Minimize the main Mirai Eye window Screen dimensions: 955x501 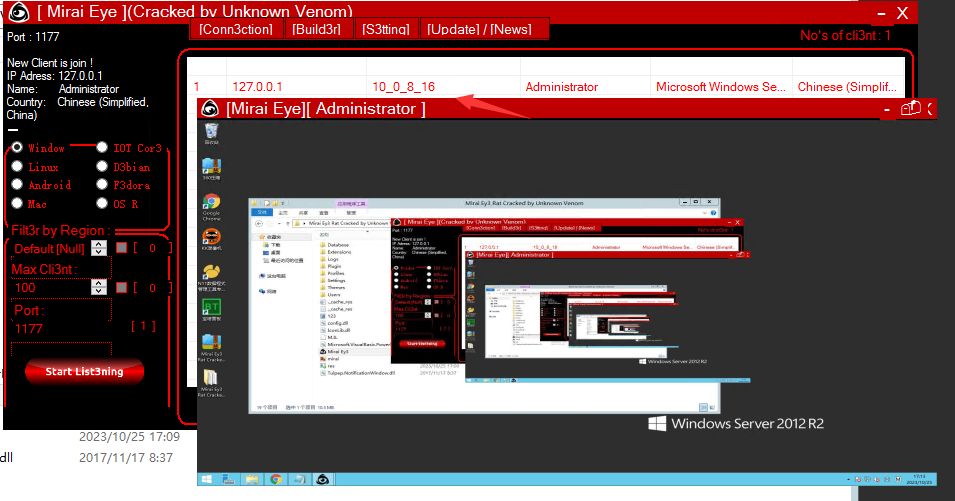click(881, 13)
